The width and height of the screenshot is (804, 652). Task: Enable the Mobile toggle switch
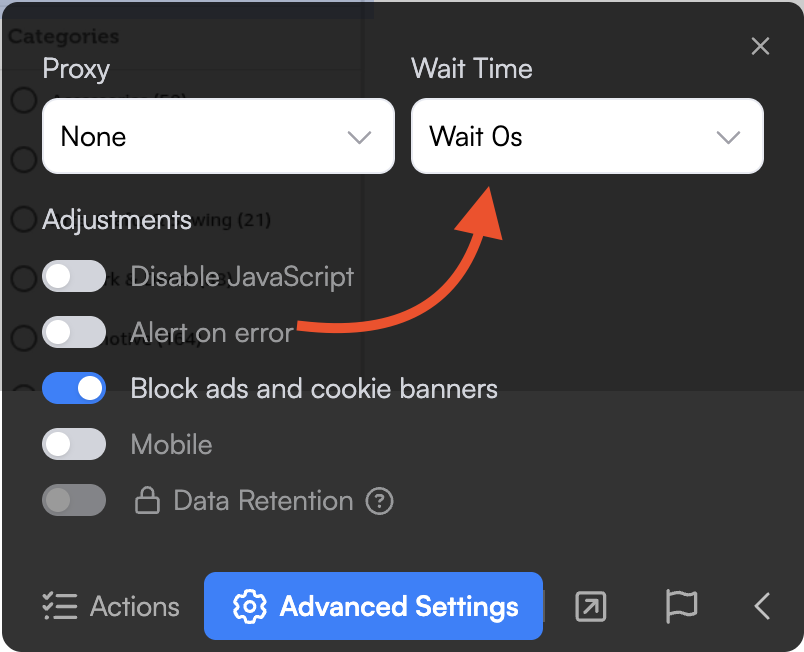click(74, 444)
